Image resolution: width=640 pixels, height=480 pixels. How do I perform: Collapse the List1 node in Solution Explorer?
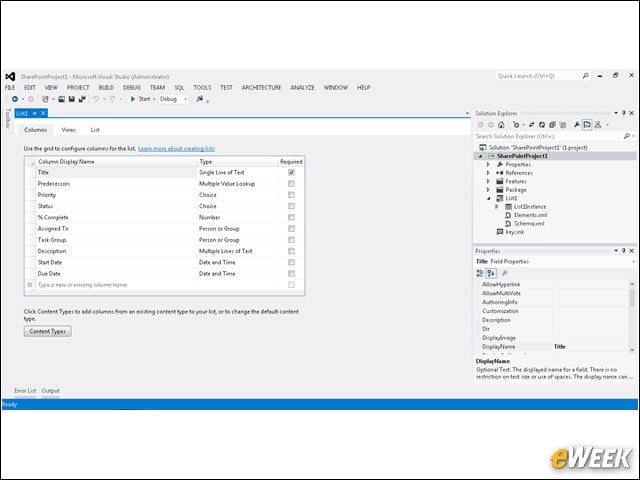tap(489, 198)
